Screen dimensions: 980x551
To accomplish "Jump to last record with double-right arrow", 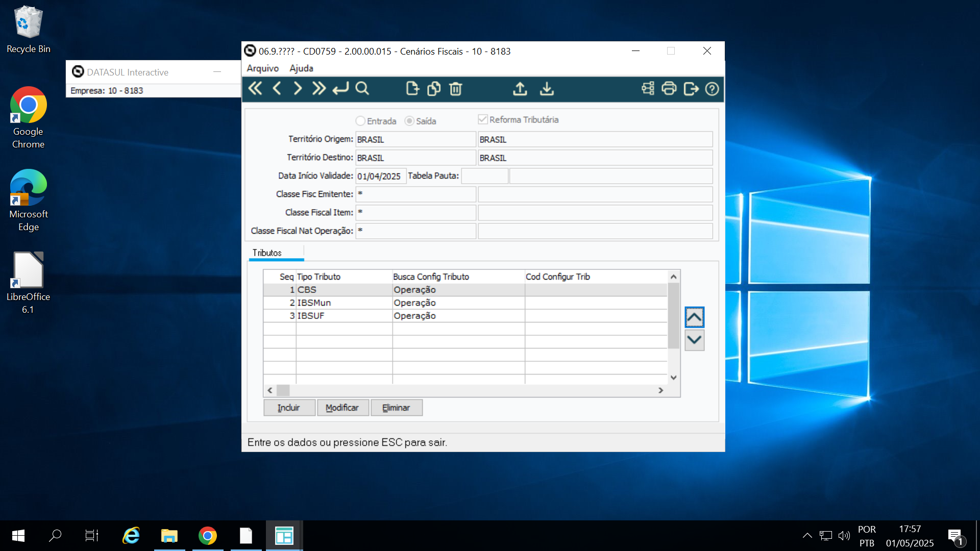I will 319,89.
